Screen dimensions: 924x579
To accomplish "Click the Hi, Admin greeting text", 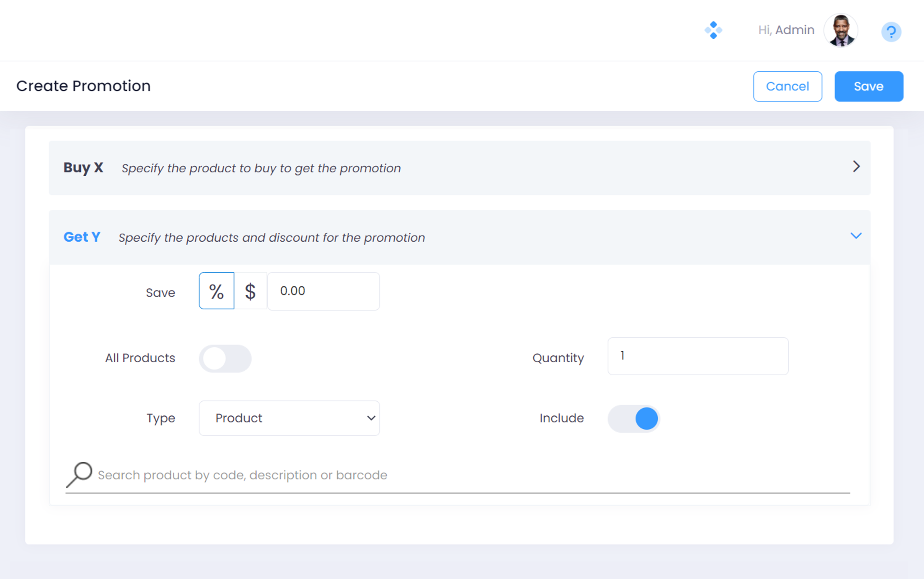I will tap(786, 30).
